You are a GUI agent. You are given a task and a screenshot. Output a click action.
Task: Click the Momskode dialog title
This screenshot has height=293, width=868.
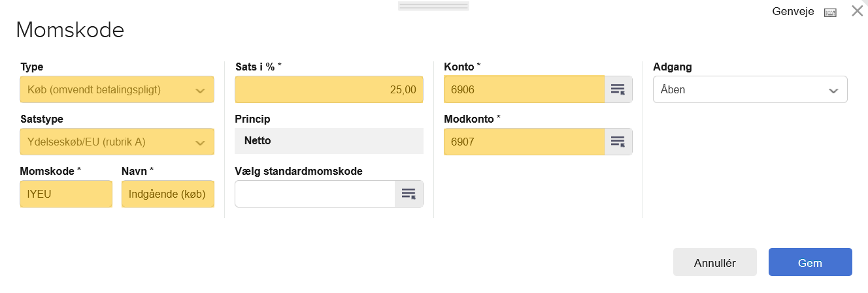click(x=70, y=30)
